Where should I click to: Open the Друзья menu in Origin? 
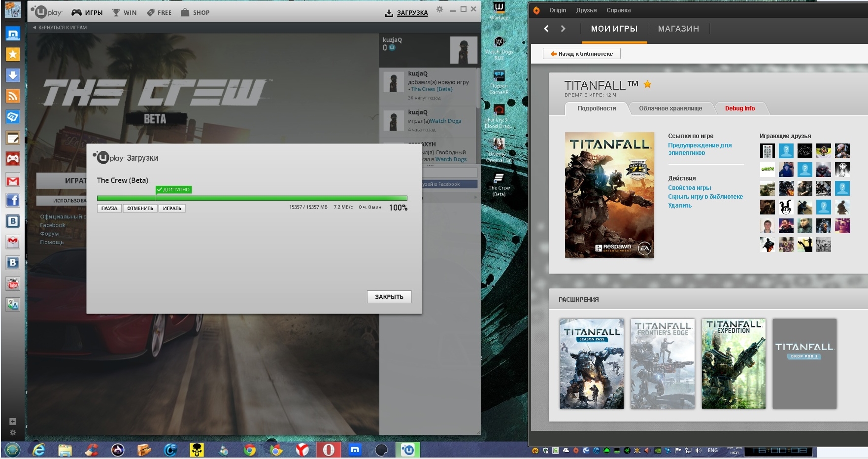point(586,10)
